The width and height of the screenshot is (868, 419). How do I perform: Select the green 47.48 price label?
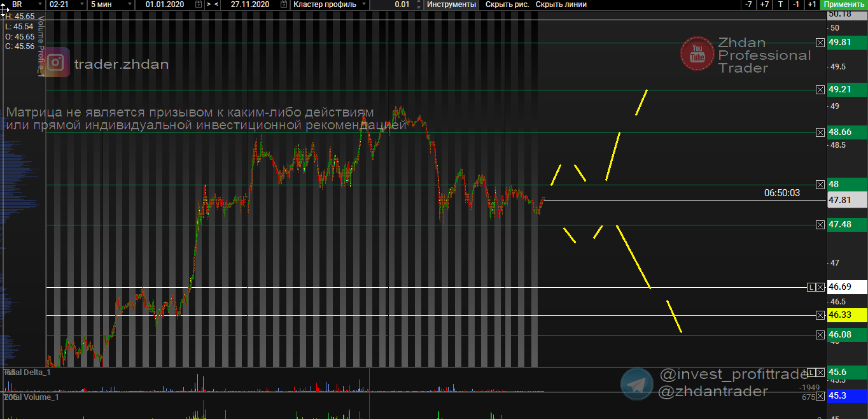click(x=847, y=225)
